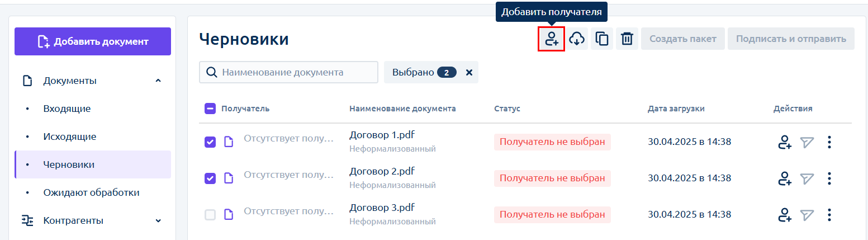Click Получатель не выбран status for Договор 3.pdf
The image size is (868, 240).
[552, 215]
